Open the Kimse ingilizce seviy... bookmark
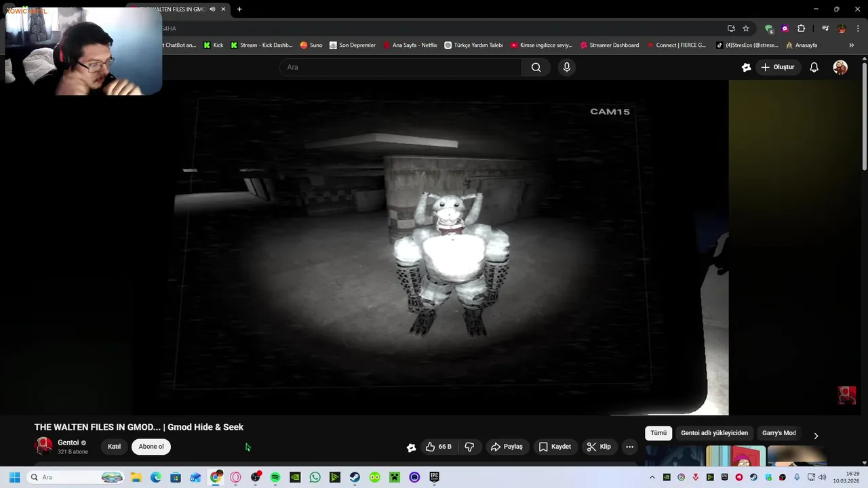This screenshot has width=868, height=488. (x=541, y=45)
